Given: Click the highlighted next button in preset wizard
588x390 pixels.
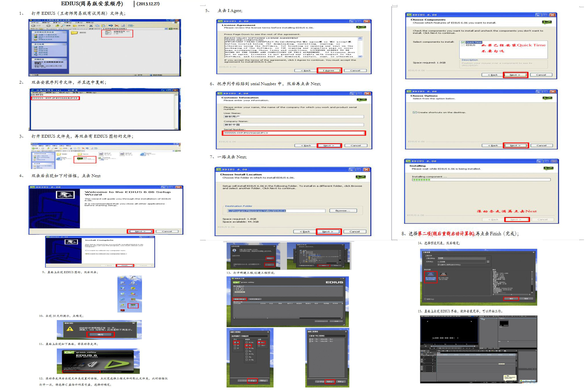Looking at the screenshot, I should click(252, 381).
